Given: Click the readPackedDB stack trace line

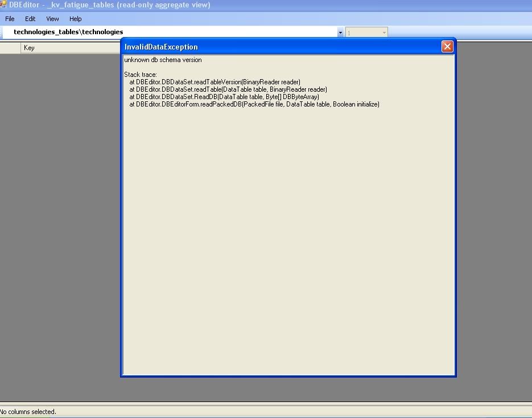Looking at the screenshot, I should click(254, 104).
